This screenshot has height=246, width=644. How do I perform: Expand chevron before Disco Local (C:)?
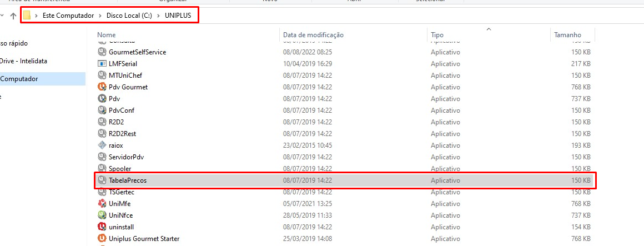[x=101, y=16]
